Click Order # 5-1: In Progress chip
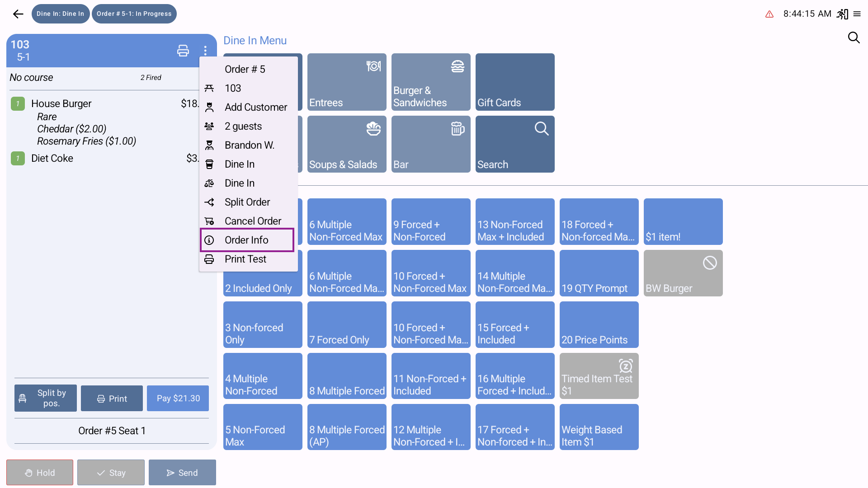The image size is (868, 488). (134, 14)
